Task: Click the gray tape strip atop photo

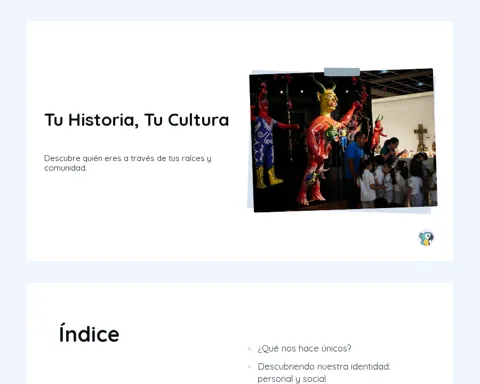Action: click(342, 72)
